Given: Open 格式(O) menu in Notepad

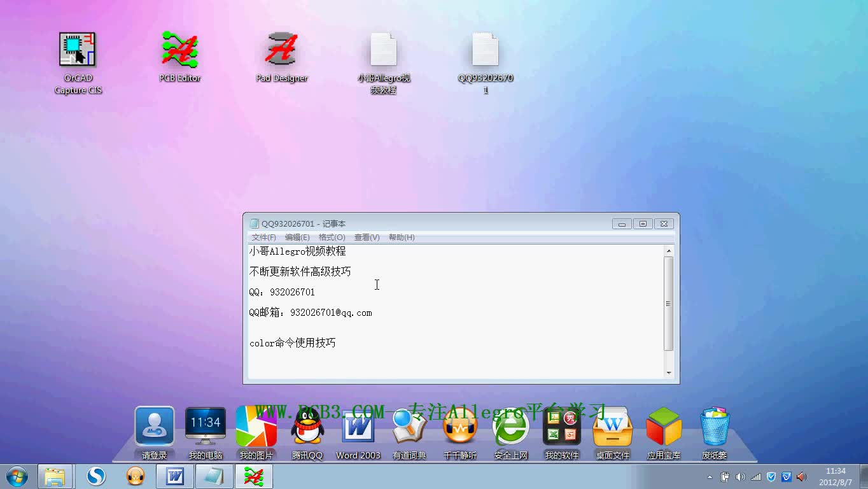Looking at the screenshot, I should pos(332,237).
